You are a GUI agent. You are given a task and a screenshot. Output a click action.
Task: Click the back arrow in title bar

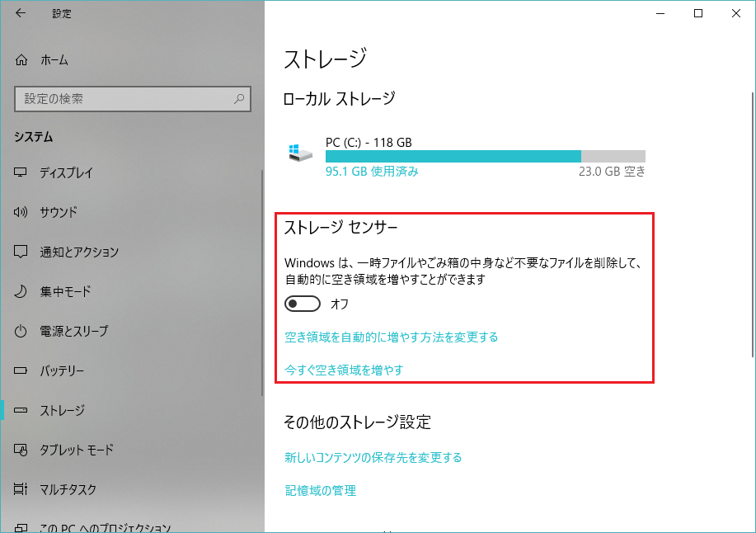pyautogui.click(x=21, y=13)
